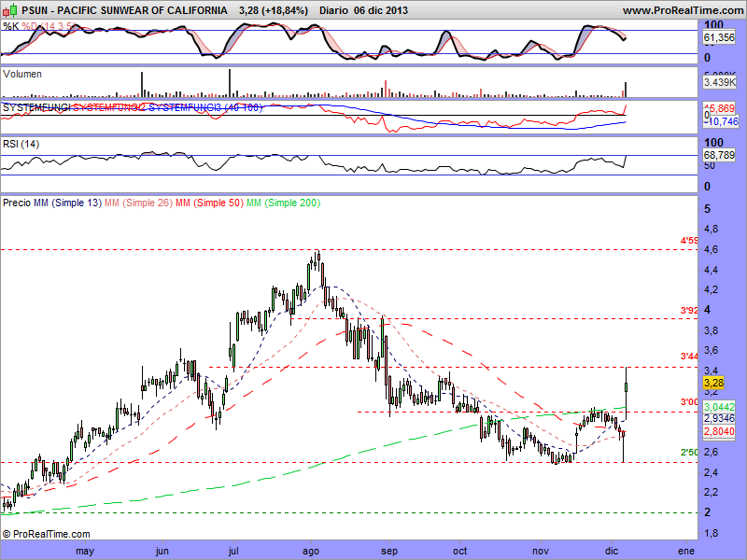Click the green 2'50 support label
This screenshot has height=560, width=747.
point(689,452)
